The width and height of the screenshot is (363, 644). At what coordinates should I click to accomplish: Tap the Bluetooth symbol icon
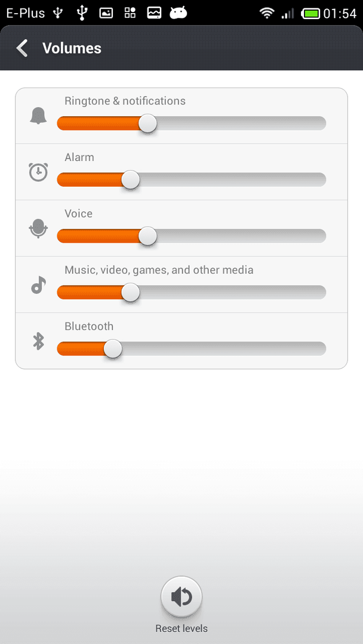(38, 341)
